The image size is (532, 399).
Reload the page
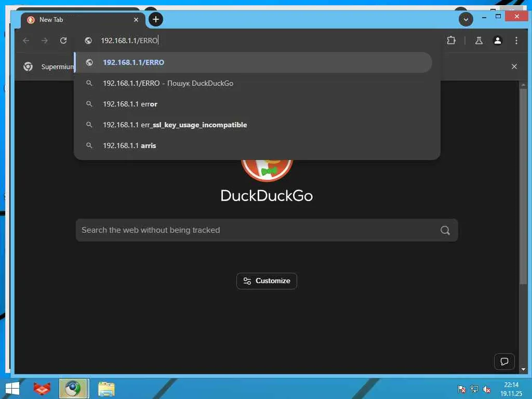tap(63, 41)
